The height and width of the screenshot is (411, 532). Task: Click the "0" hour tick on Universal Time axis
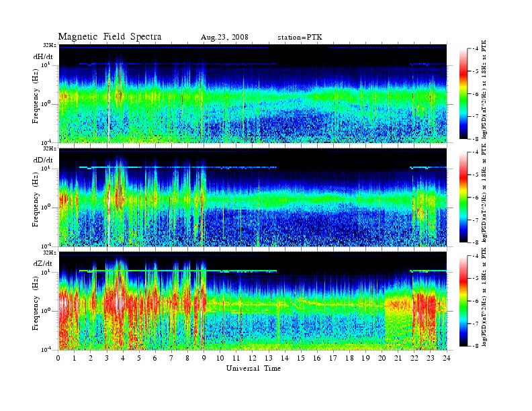58,358
